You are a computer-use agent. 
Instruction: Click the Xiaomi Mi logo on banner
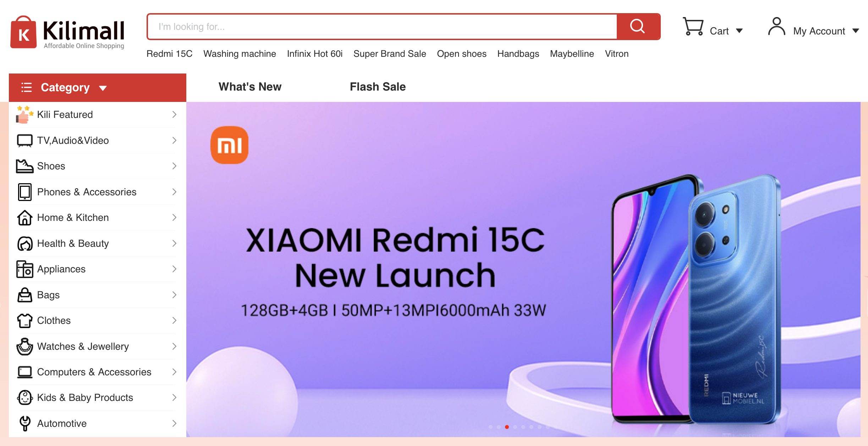tap(230, 145)
